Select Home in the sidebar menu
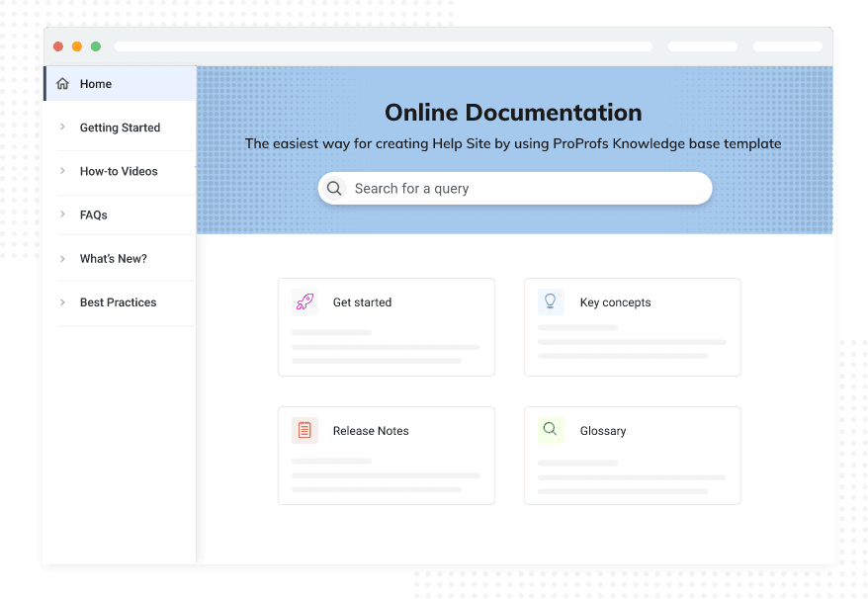The image size is (868, 599). [x=96, y=84]
